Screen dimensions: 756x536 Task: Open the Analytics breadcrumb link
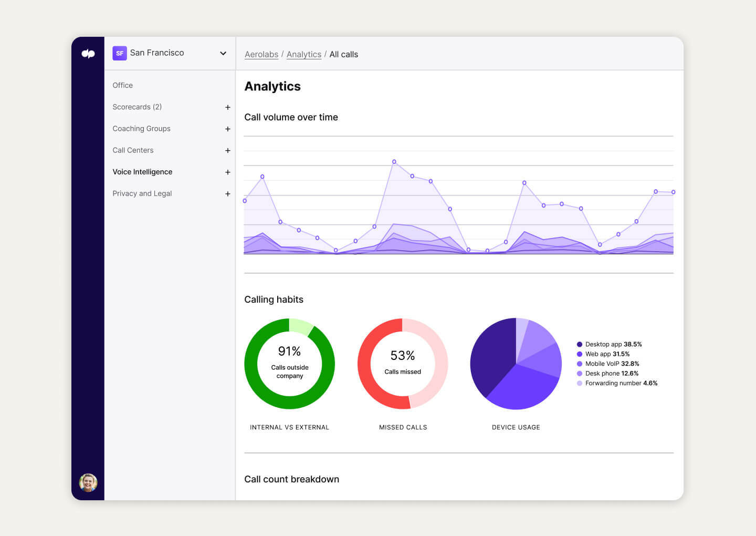pyautogui.click(x=304, y=54)
